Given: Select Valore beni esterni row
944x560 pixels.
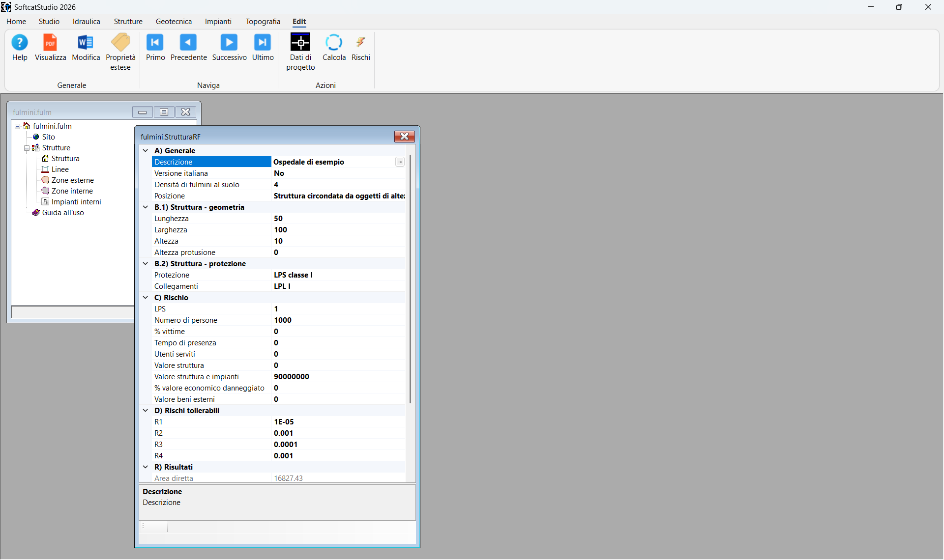Looking at the screenshot, I should (x=279, y=399).
